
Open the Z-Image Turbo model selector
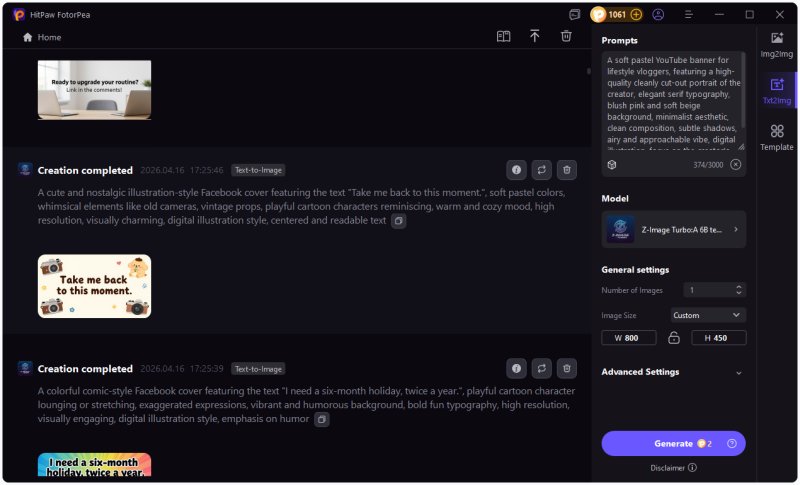pyautogui.click(x=673, y=229)
